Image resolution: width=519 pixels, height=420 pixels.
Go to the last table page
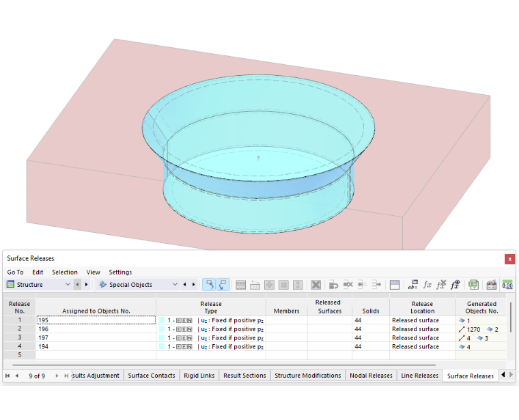click(66, 376)
